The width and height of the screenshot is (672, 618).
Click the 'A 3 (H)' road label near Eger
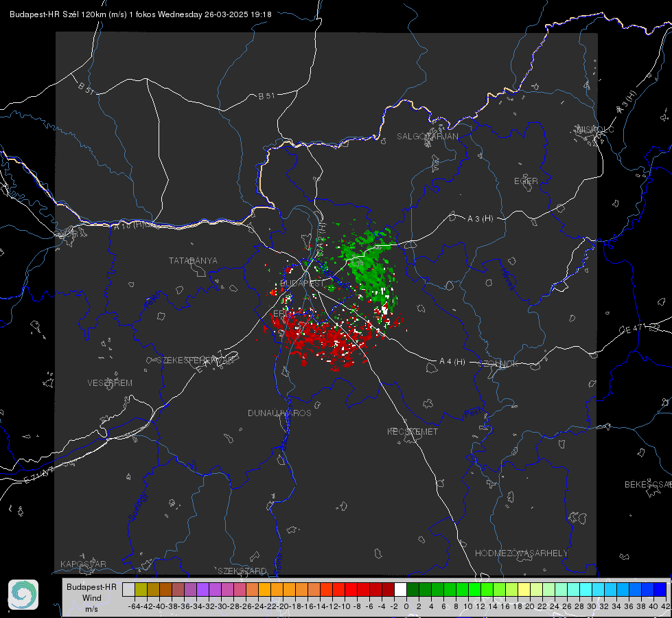pyautogui.click(x=480, y=219)
